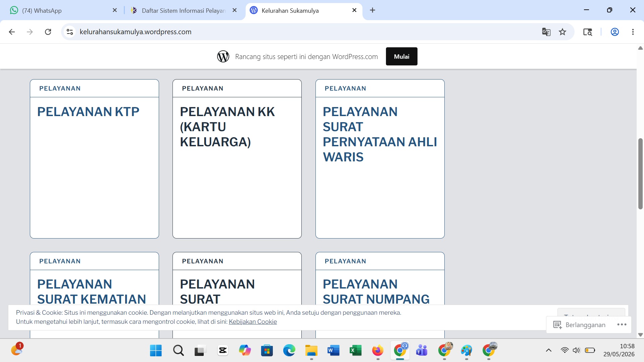This screenshot has width=644, height=362.
Task: Switch to Daftar Sistem Informasi Pelayanan tab
Action: 184,10
